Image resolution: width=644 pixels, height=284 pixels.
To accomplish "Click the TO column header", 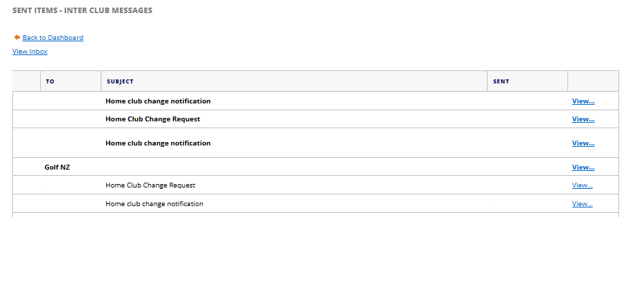I will (50, 81).
